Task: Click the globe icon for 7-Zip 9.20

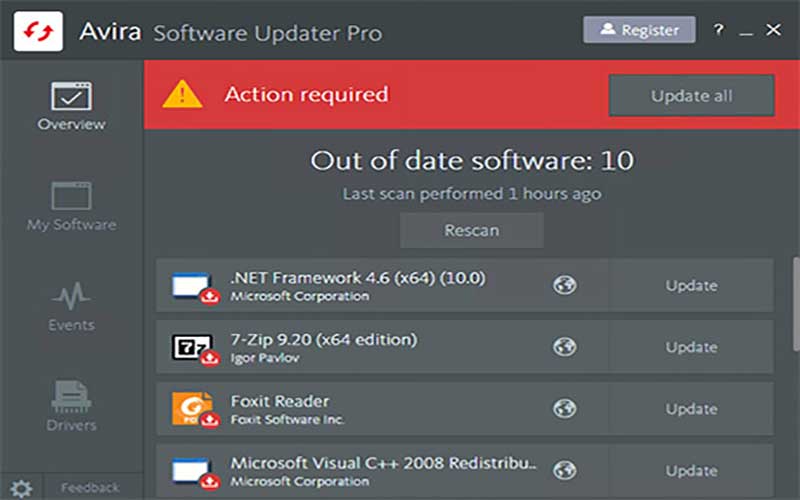Action: [x=565, y=347]
